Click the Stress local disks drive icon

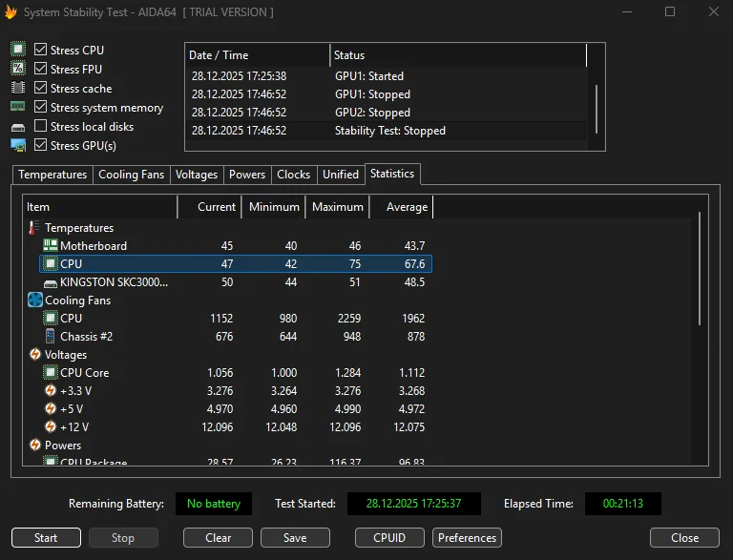pos(18,127)
